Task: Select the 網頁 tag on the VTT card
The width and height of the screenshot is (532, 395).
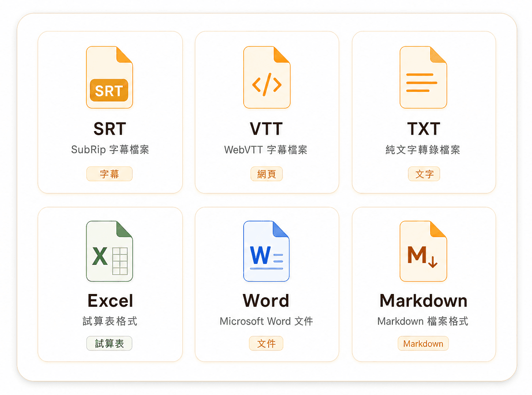Action: 266,174
